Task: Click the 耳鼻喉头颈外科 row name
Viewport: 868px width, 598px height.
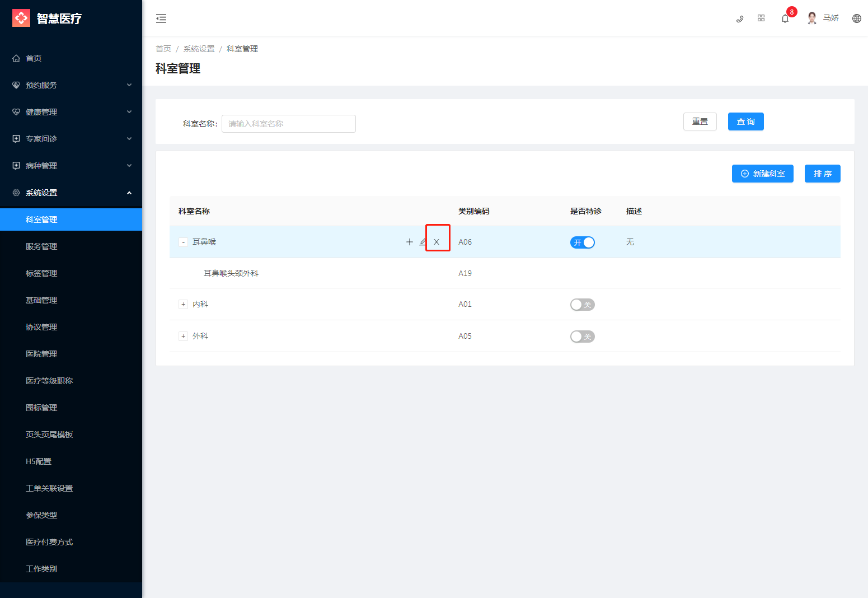Action: click(x=231, y=273)
